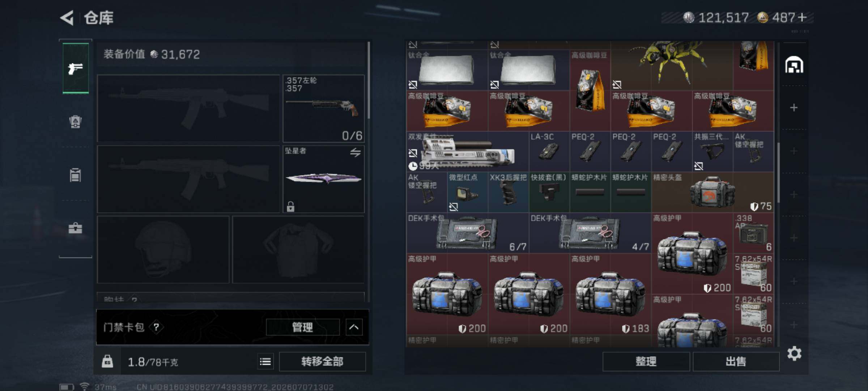Screen dimensions: 868x391
Task: Select the 坠星者 knife slot
Action: pos(323,179)
